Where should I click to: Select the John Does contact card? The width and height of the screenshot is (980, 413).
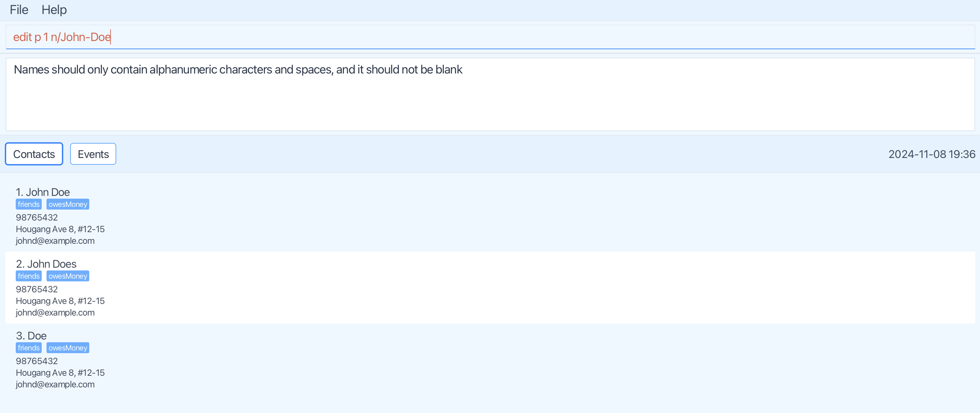[x=490, y=288]
